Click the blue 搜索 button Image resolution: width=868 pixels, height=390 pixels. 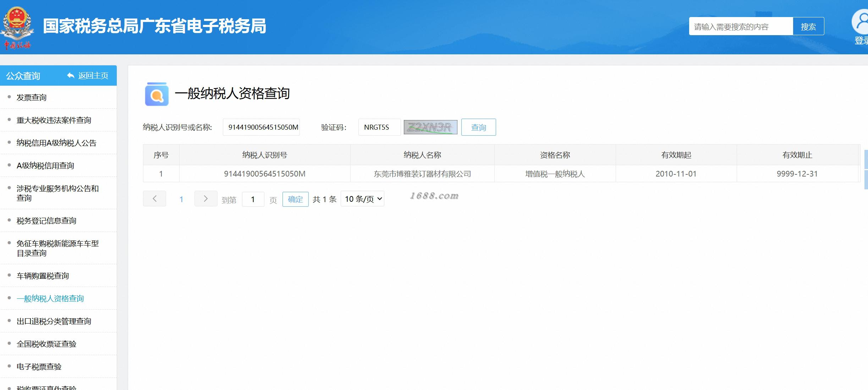pyautogui.click(x=808, y=26)
